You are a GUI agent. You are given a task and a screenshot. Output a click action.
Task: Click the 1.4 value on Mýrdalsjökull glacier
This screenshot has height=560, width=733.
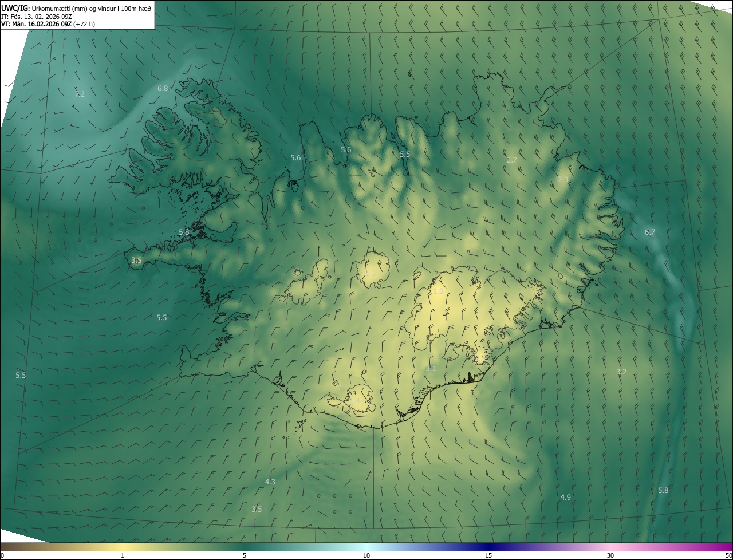pos(356,400)
